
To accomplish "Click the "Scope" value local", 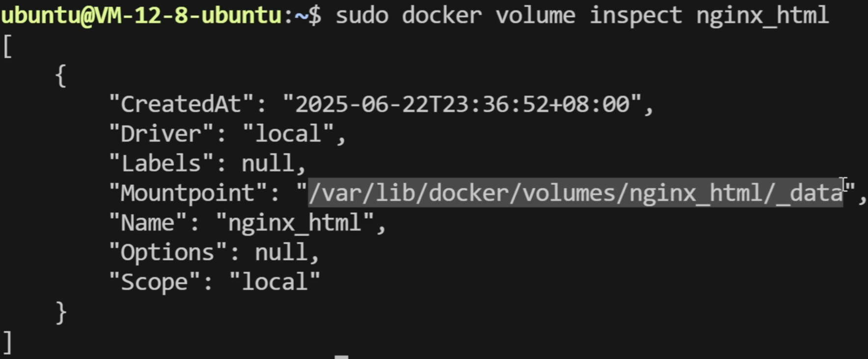I will [274, 282].
